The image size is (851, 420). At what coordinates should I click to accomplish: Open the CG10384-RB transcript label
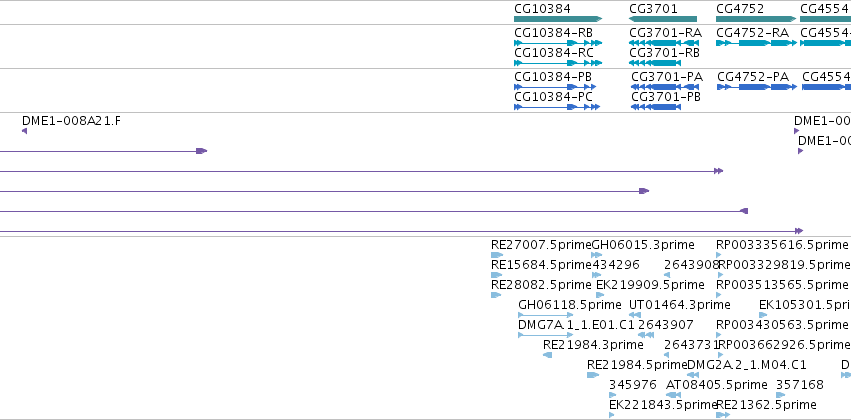(x=553, y=33)
